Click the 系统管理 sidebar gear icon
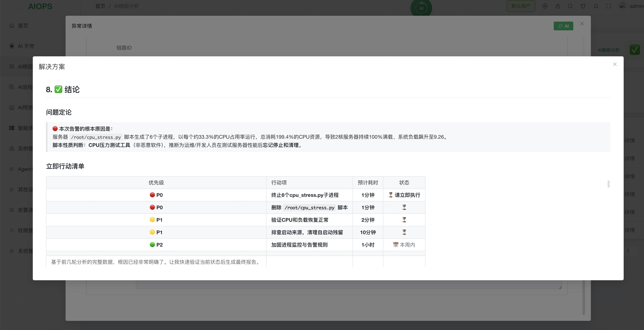The height and width of the screenshot is (330, 644). click(x=12, y=251)
